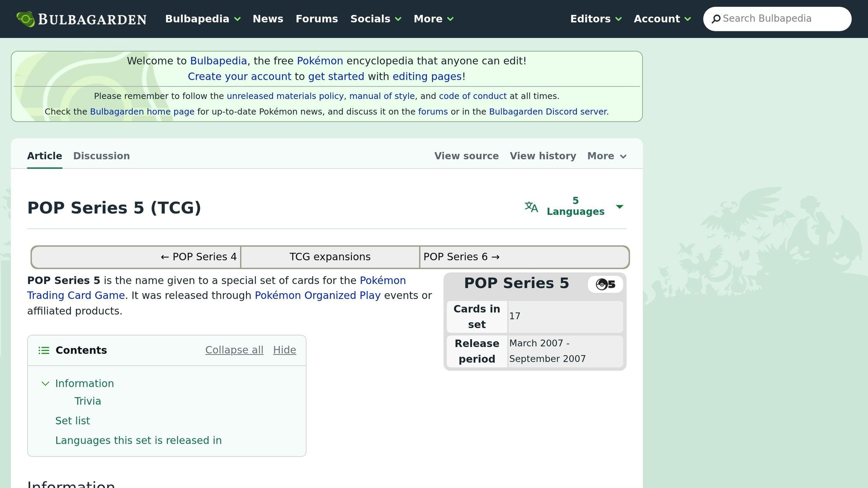Open the Pokémon Organized Play link
The image size is (868, 488).
(317, 296)
